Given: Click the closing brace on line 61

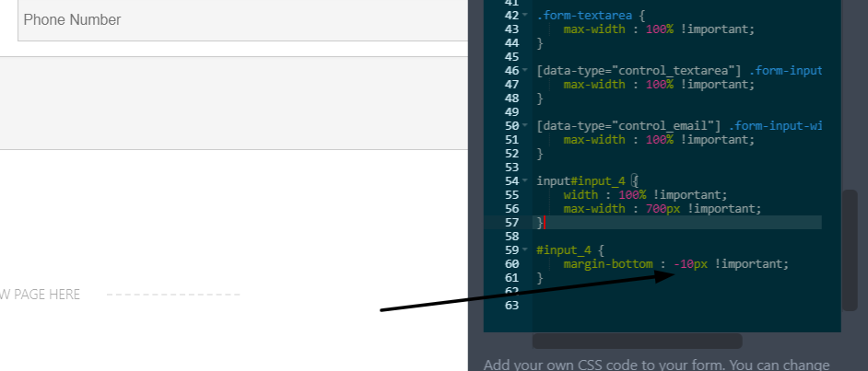Looking at the screenshot, I should pos(540,278).
